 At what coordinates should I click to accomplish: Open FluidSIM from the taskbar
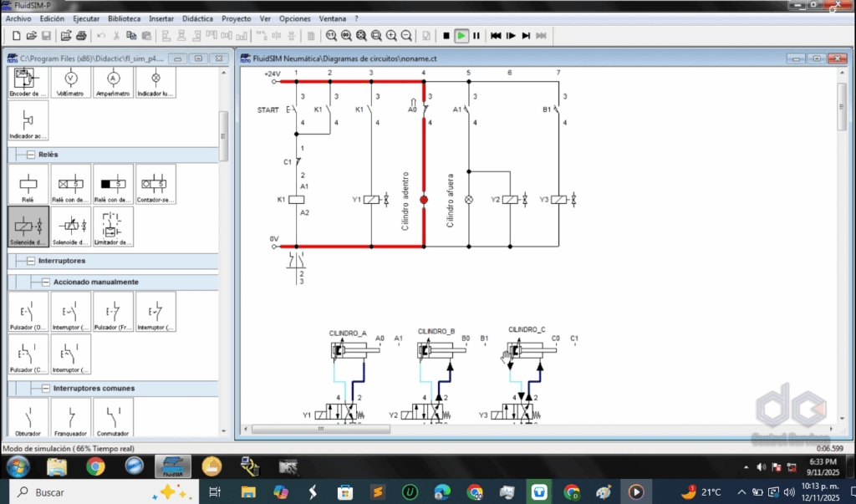click(x=175, y=466)
